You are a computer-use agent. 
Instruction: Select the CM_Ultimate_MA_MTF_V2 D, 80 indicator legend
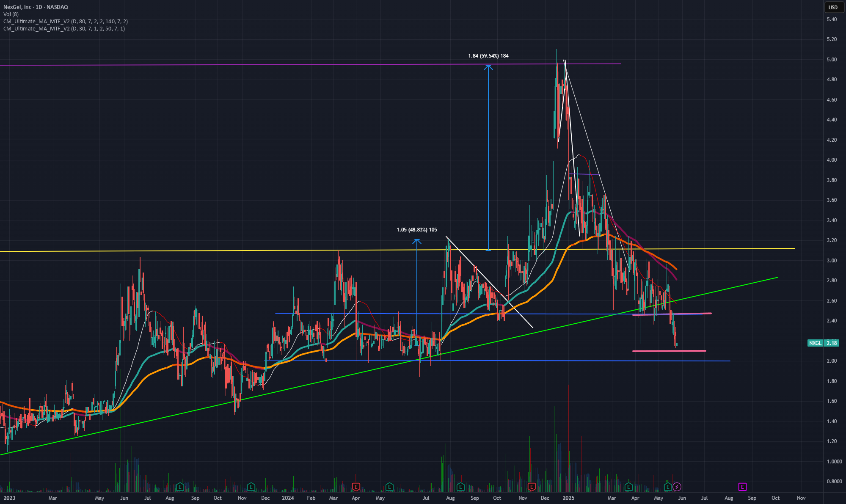point(66,22)
